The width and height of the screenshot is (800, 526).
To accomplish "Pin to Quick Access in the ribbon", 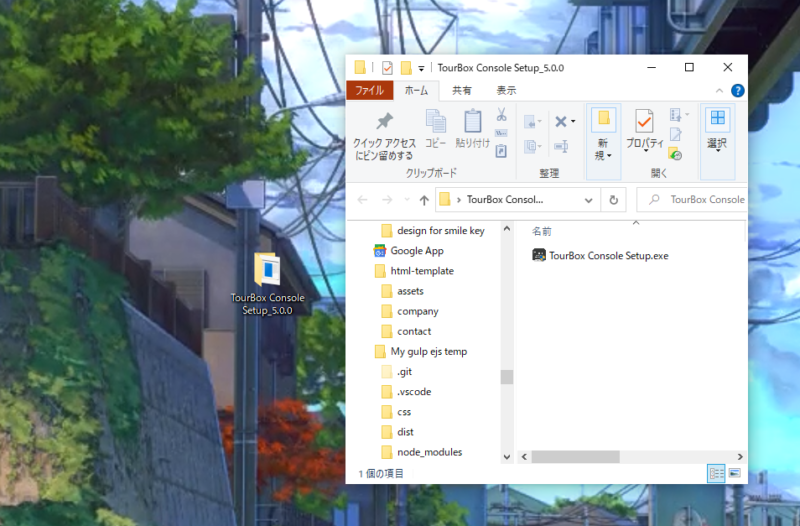I will click(384, 136).
